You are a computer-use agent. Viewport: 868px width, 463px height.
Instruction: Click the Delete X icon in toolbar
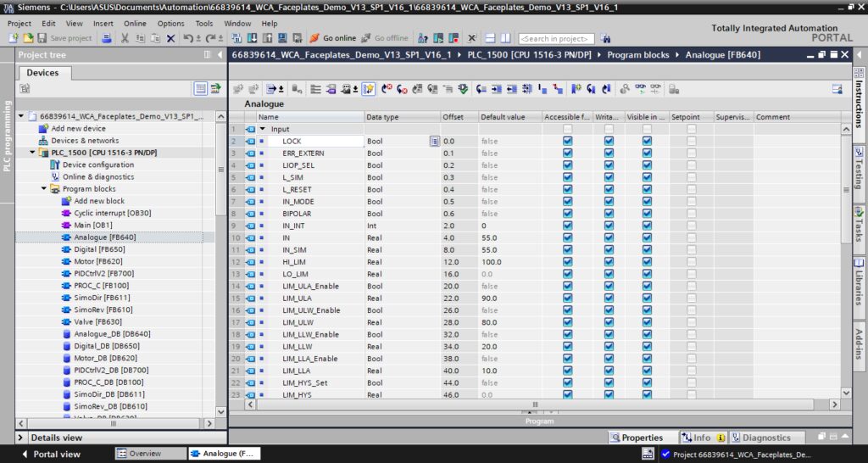(x=170, y=38)
